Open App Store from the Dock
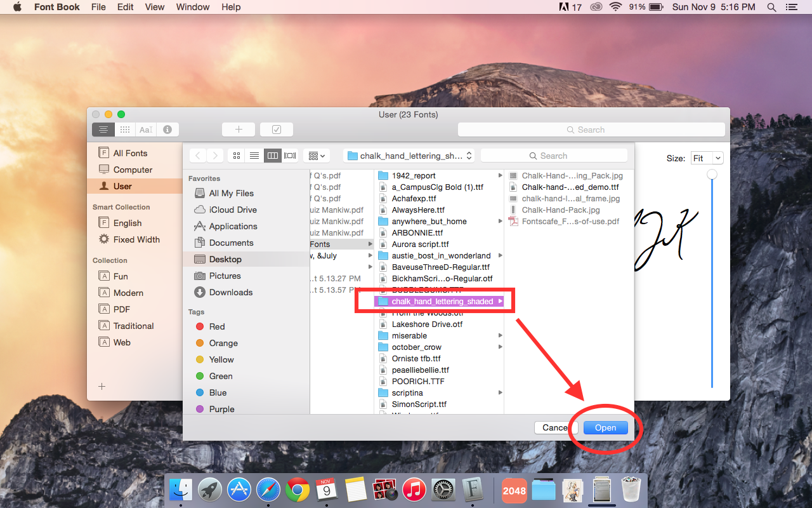812x508 pixels. [239, 490]
